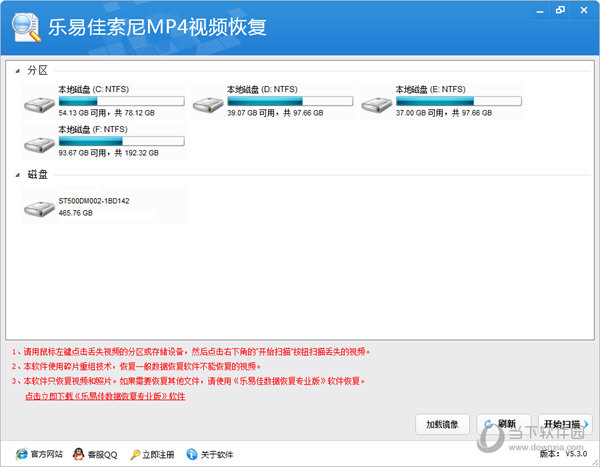This screenshot has width=600, height=467.
Task: Click the D: drive usage bar
Action: coord(290,101)
